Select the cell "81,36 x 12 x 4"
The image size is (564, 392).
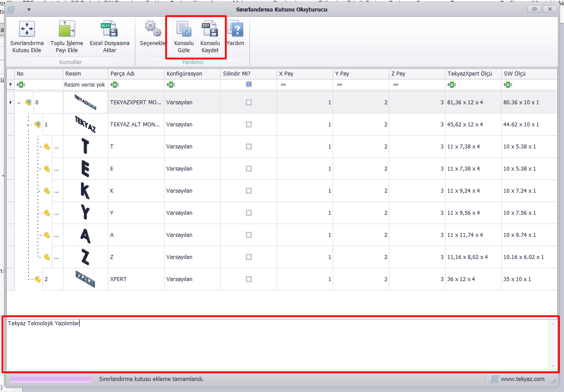coord(473,103)
